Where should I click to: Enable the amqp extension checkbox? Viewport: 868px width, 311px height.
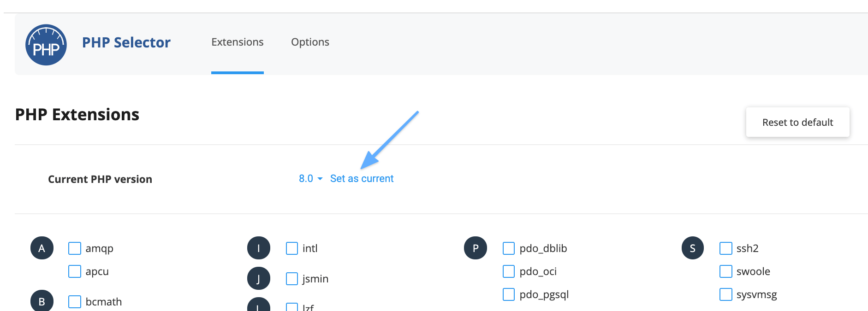(x=75, y=248)
